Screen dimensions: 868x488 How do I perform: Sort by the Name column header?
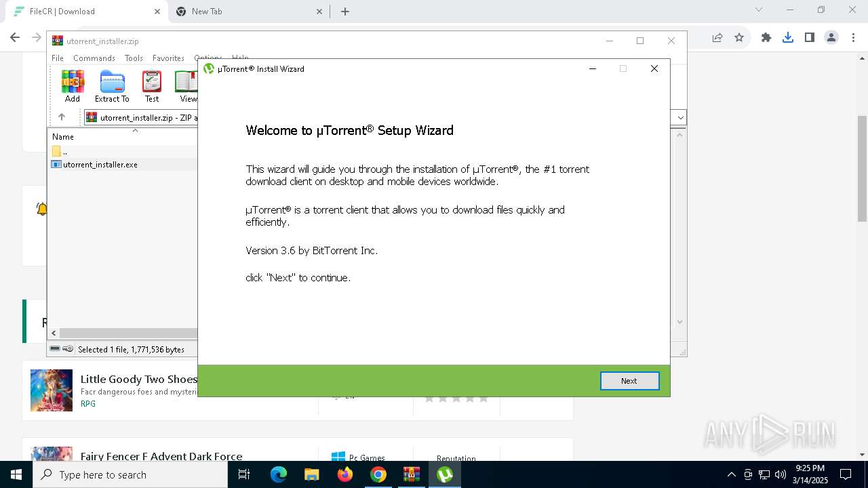[63, 136]
